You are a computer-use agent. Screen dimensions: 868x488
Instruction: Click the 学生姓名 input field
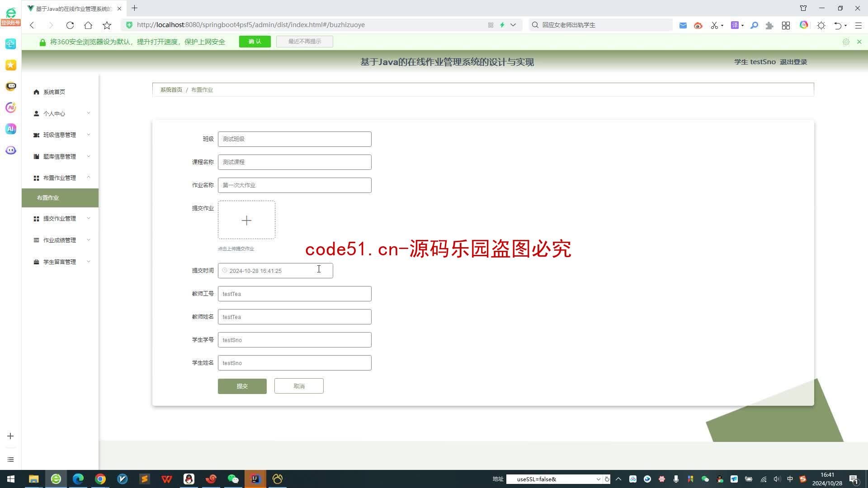click(295, 363)
